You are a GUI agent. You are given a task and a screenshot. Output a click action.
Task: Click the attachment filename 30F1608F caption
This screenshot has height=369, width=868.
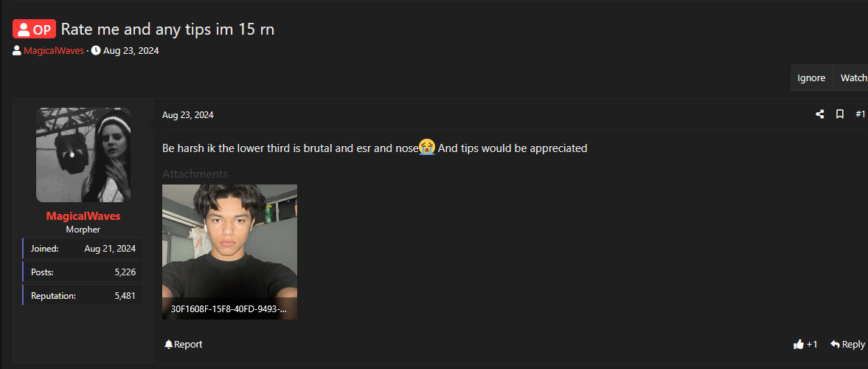pos(229,309)
